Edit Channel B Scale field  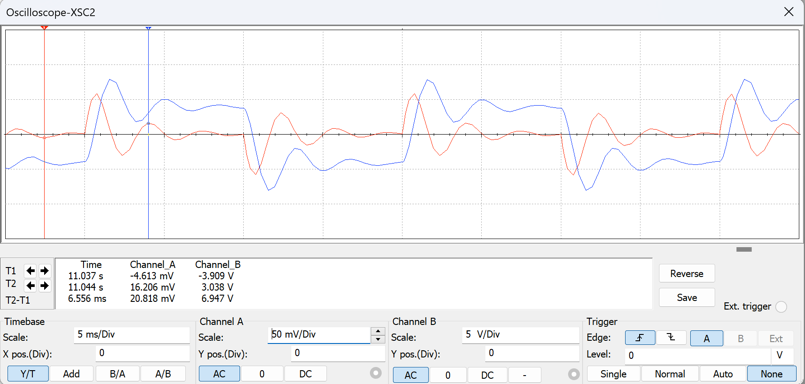tap(520, 335)
